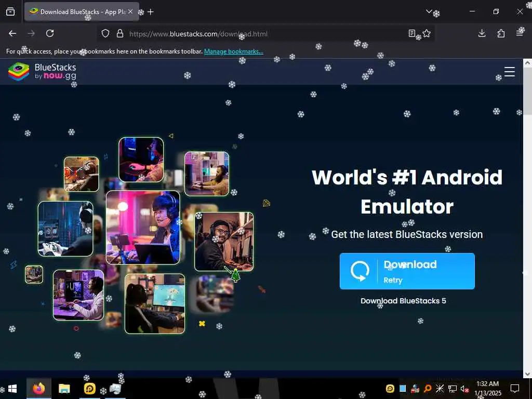Expand the list all tabs chevron
The width and height of the screenshot is (532, 399).
point(429,11)
